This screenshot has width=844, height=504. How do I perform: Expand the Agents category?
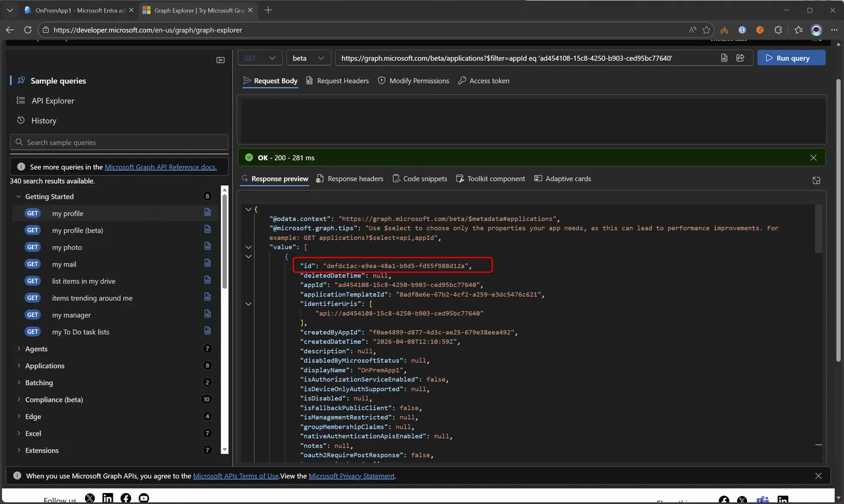[x=19, y=348]
